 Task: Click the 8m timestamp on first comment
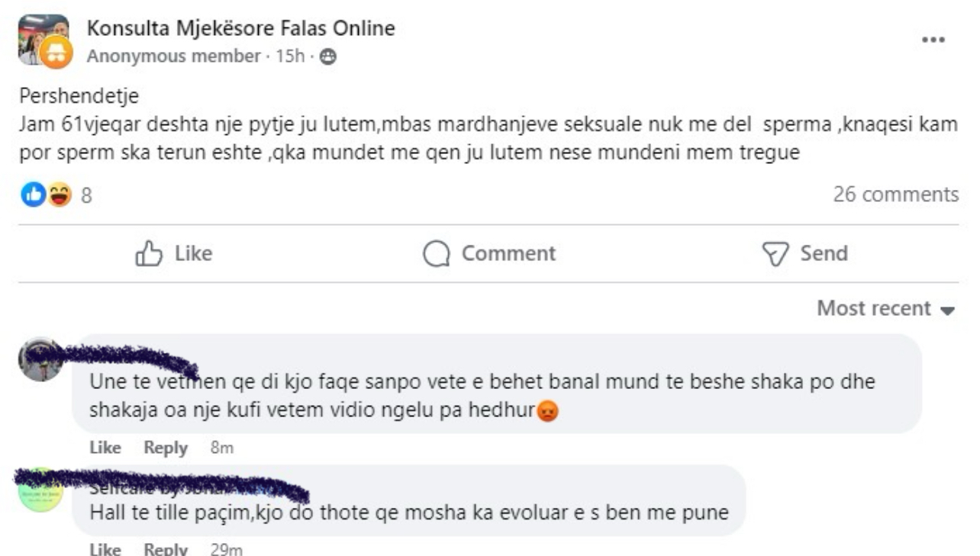pos(221,448)
